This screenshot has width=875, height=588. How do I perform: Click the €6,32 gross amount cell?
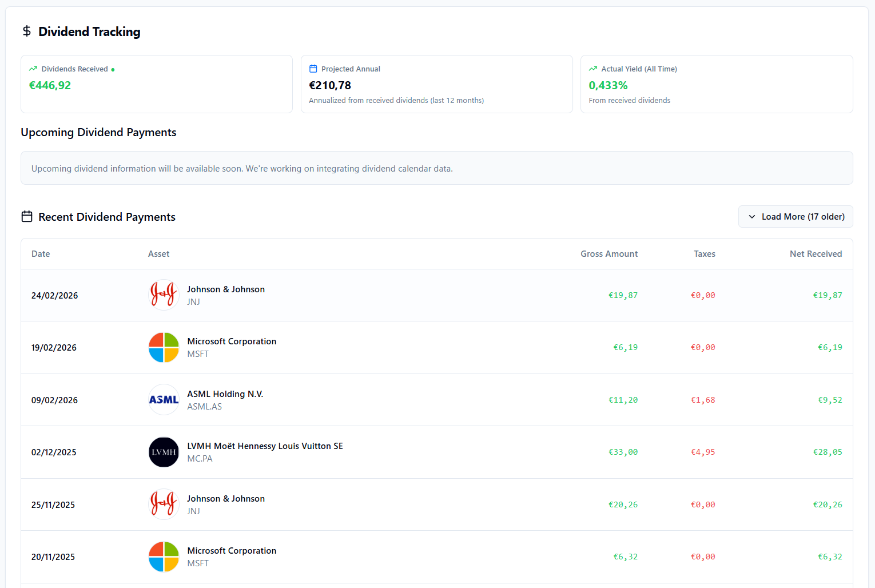point(626,557)
